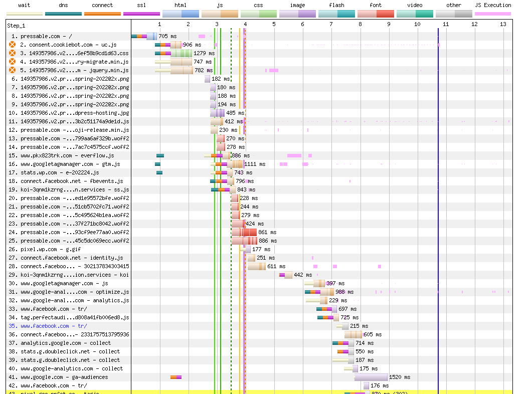Click the orange blocking icon on row 2

(12, 45)
